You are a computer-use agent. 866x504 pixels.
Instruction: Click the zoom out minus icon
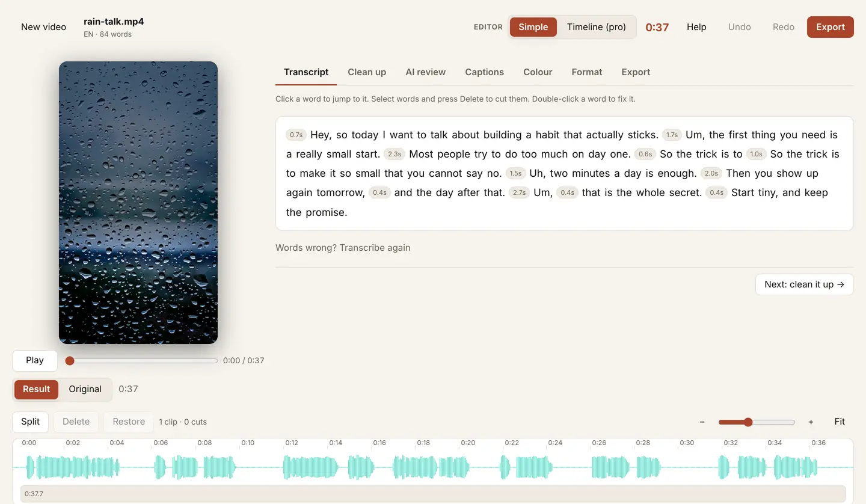click(x=702, y=422)
